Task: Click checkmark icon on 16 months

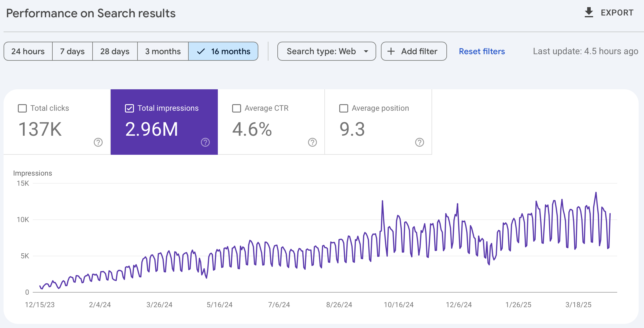Action: (x=201, y=51)
